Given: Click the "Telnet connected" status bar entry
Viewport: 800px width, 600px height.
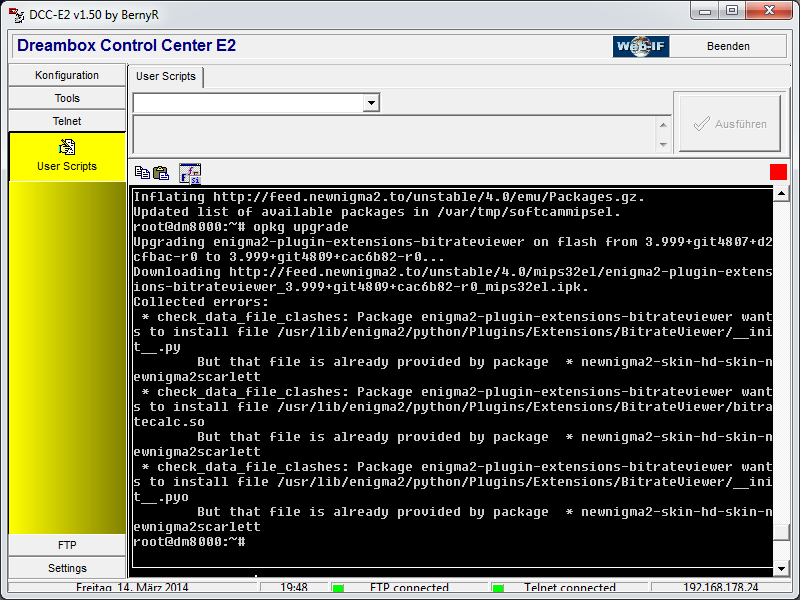Looking at the screenshot, I should (569, 588).
